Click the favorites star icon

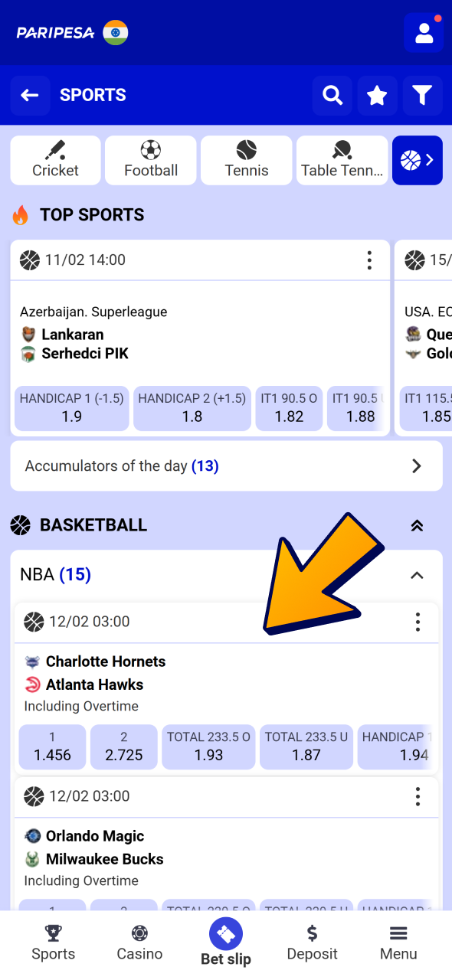coord(377,95)
